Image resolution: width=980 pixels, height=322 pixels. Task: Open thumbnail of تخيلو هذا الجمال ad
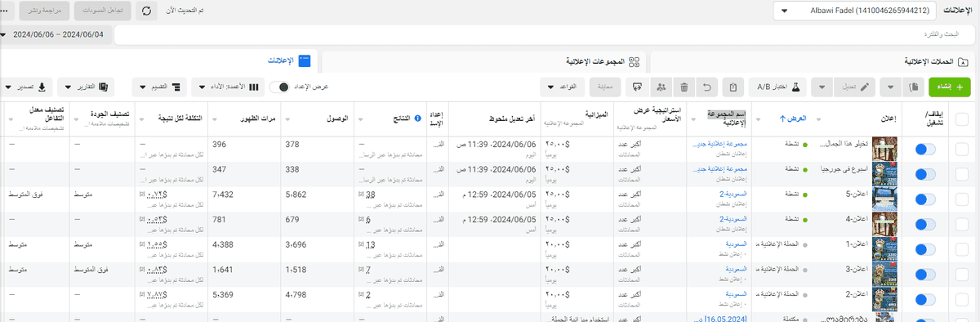click(x=884, y=150)
